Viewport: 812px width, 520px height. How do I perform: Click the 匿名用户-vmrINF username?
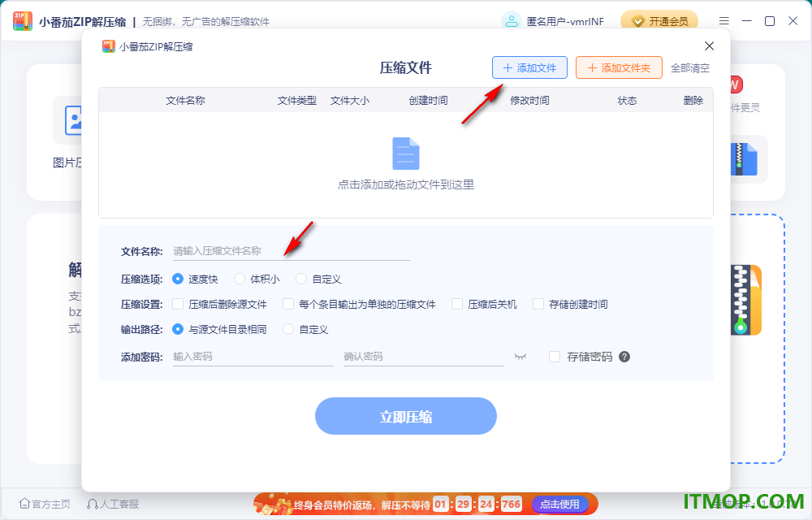(565, 21)
